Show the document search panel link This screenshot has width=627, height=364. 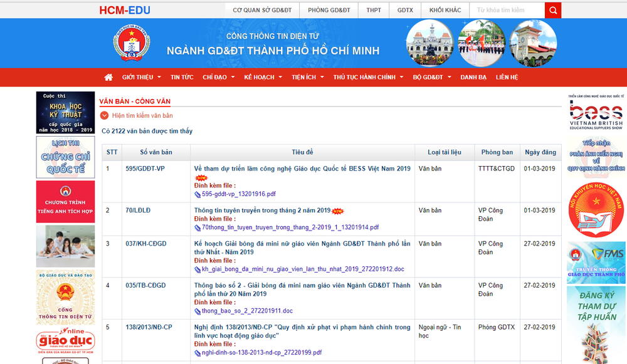pyautogui.click(x=142, y=115)
